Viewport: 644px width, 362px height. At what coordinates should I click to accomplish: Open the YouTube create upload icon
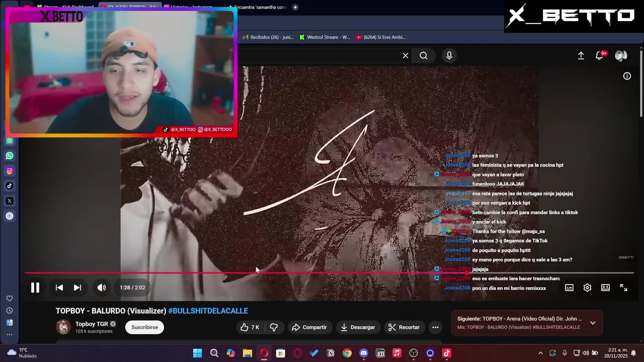tap(581, 56)
